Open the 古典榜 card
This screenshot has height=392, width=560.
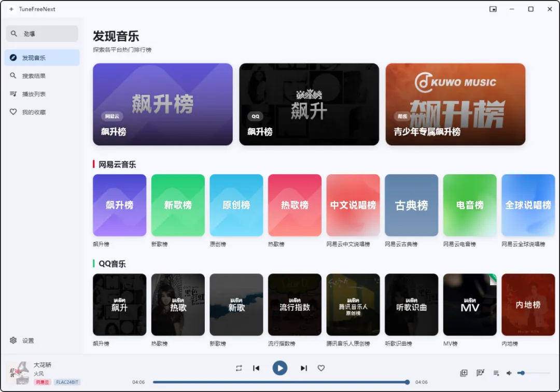(411, 205)
